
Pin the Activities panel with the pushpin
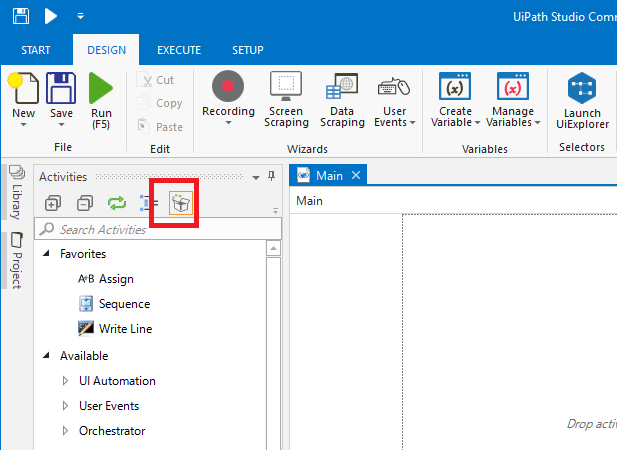click(272, 177)
